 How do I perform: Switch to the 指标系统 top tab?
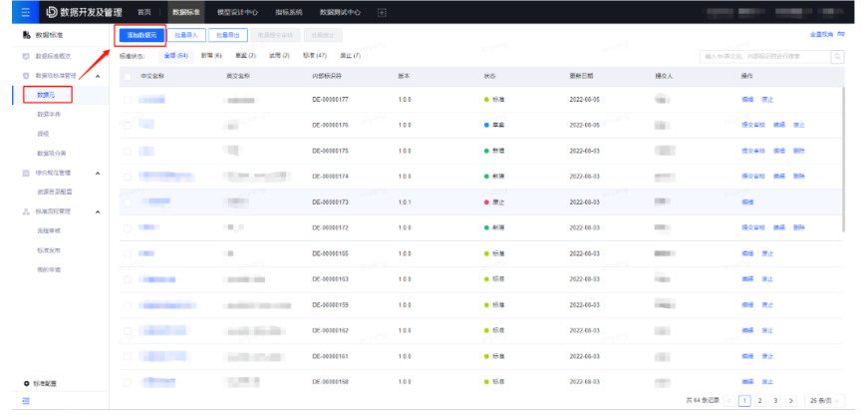(x=289, y=12)
